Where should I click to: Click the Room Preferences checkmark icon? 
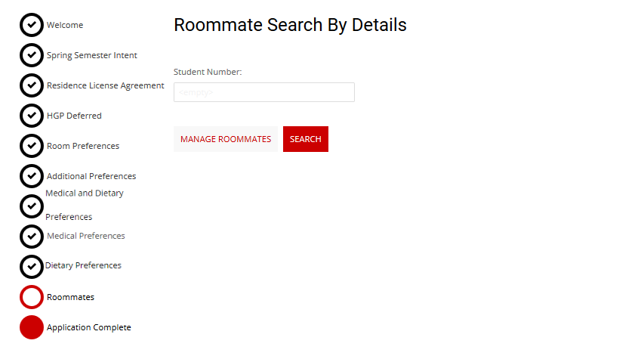(31, 146)
